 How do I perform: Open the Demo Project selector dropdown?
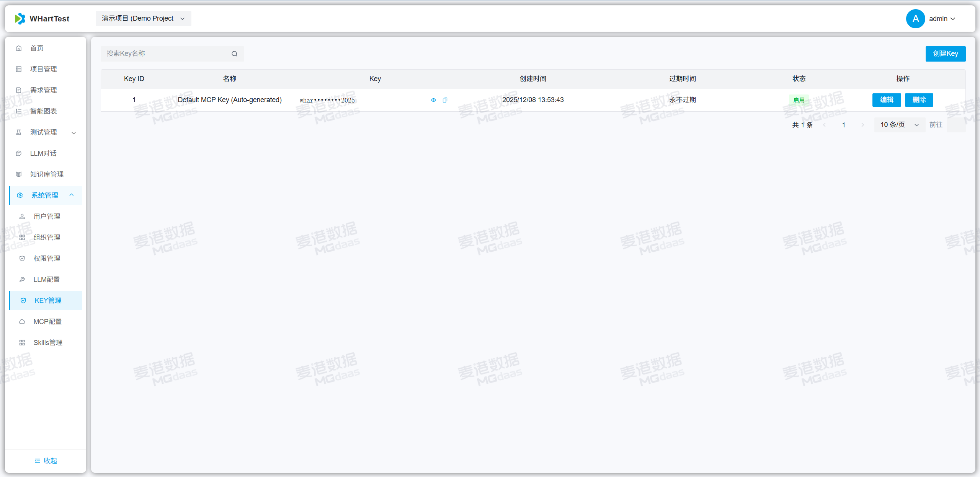143,19
